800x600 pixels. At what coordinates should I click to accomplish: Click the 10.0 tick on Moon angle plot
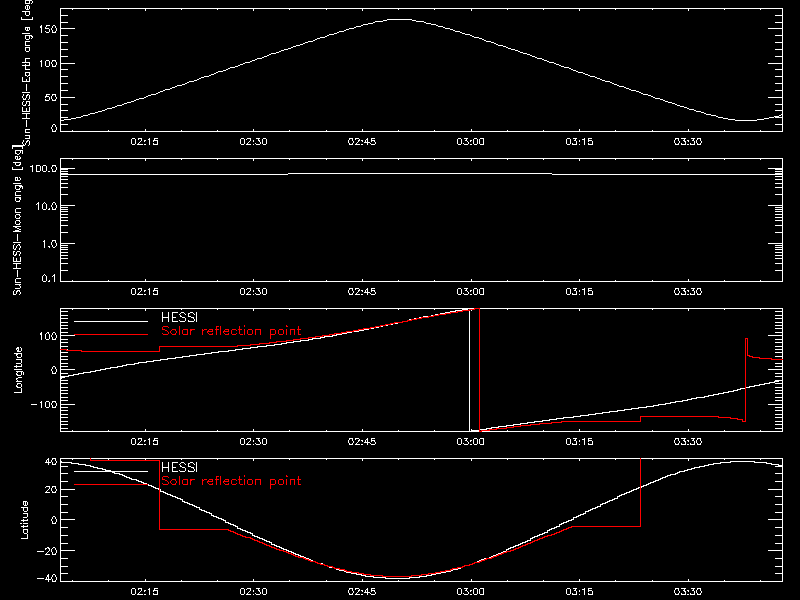[47, 207]
